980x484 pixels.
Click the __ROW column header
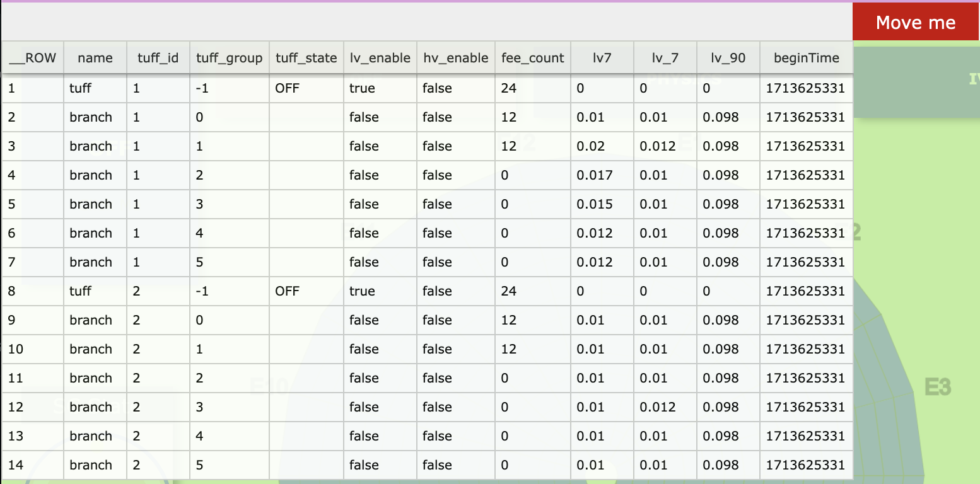pos(32,58)
